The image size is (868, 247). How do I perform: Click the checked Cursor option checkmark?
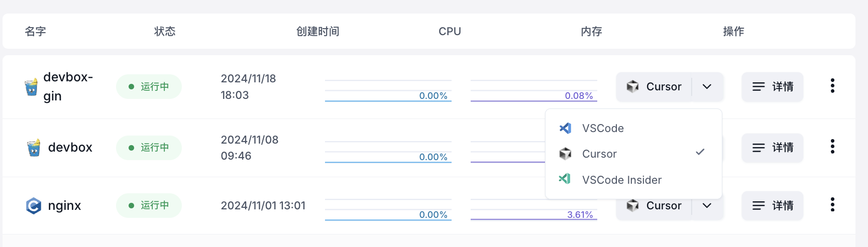click(700, 152)
